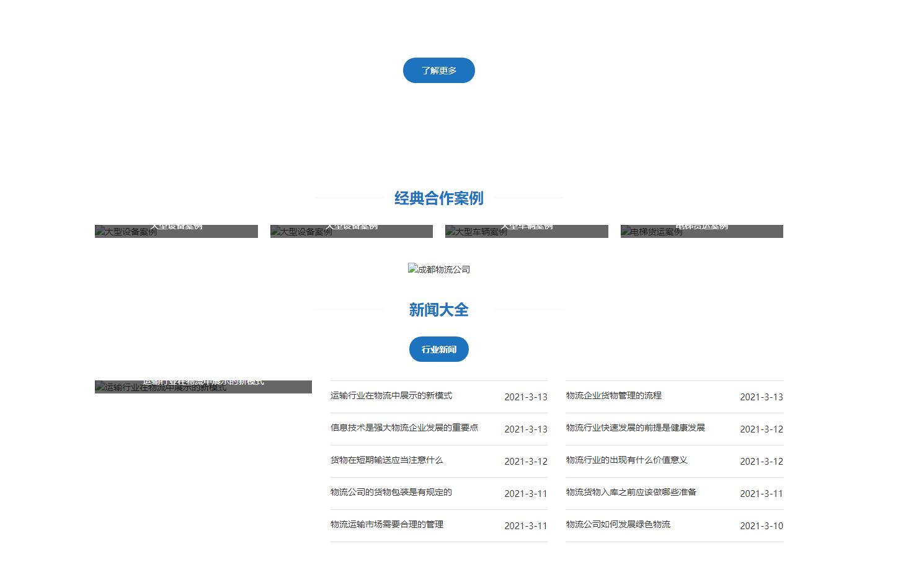Open news 物流公司的货物包装是有规定的

(x=391, y=492)
